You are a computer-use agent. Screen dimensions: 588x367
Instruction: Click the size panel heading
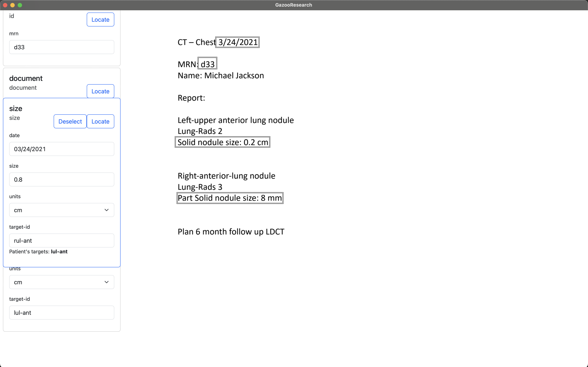pyautogui.click(x=16, y=108)
